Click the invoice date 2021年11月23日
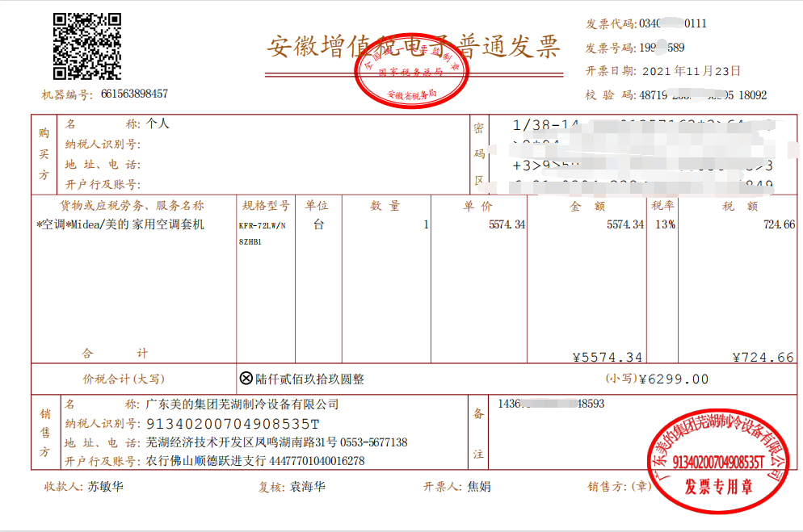Viewport: 803px width, 532px height. (692, 71)
